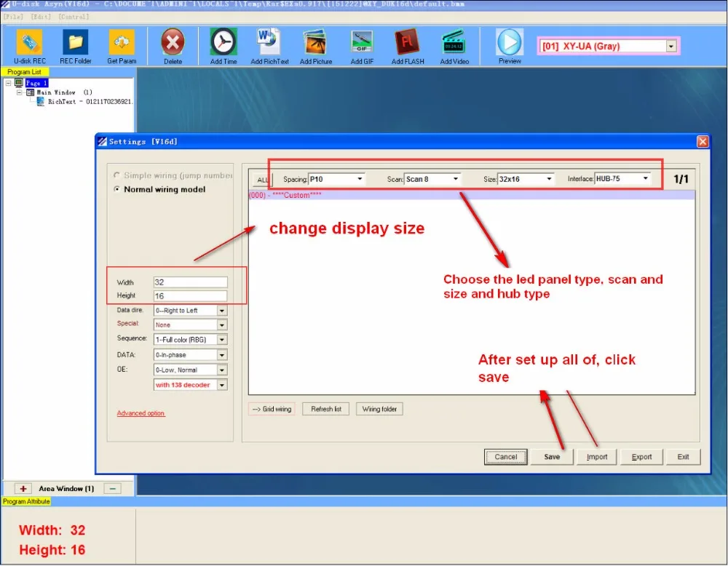Click the Add FLASH icon
Image resolution: width=728 pixels, height=566 pixels.
tap(407, 42)
